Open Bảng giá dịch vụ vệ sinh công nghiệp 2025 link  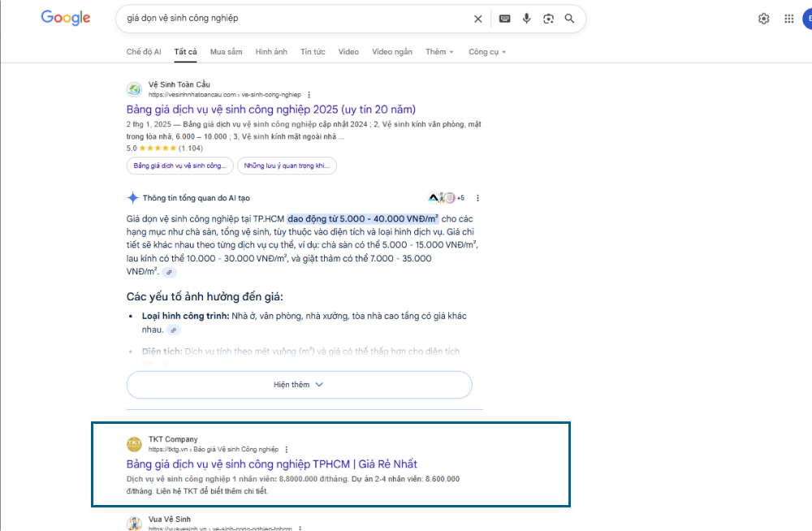(271, 110)
